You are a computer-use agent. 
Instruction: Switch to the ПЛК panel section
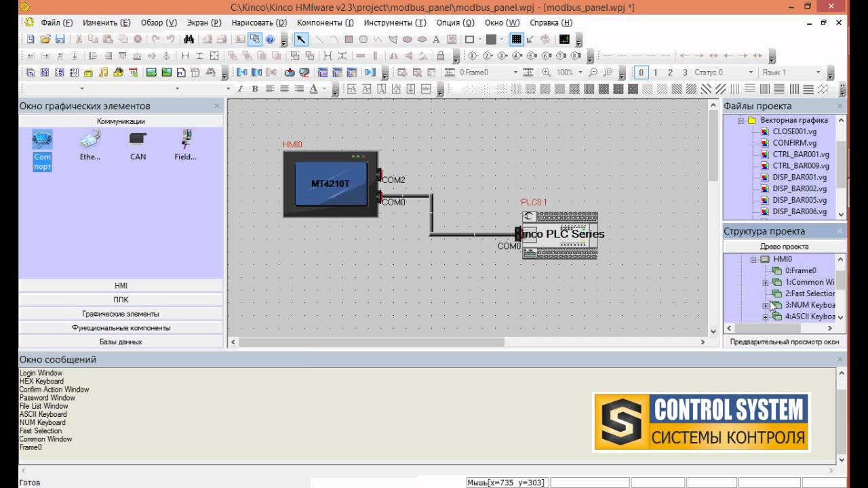tap(121, 300)
